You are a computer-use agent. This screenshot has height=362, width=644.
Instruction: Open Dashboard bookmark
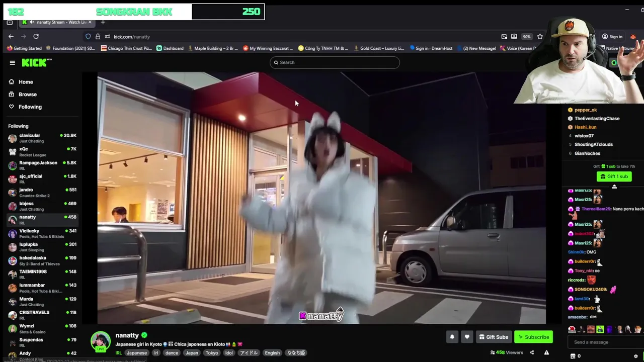click(170, 48)
